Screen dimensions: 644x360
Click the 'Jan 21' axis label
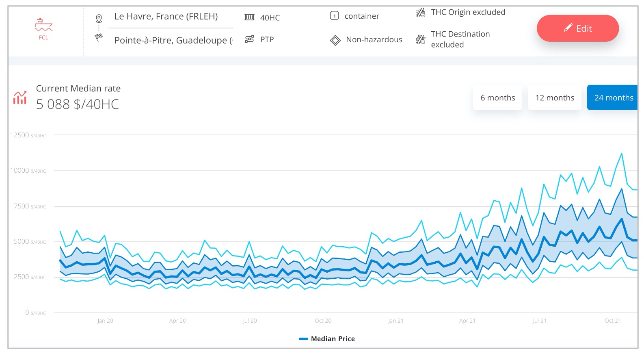[x=395, y=321]
